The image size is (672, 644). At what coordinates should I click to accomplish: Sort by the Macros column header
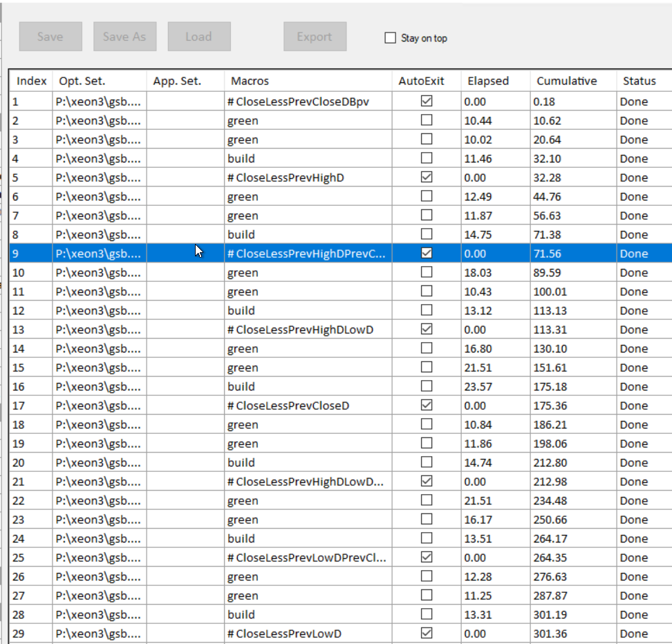pyautogui.click(x=250, y=81)
